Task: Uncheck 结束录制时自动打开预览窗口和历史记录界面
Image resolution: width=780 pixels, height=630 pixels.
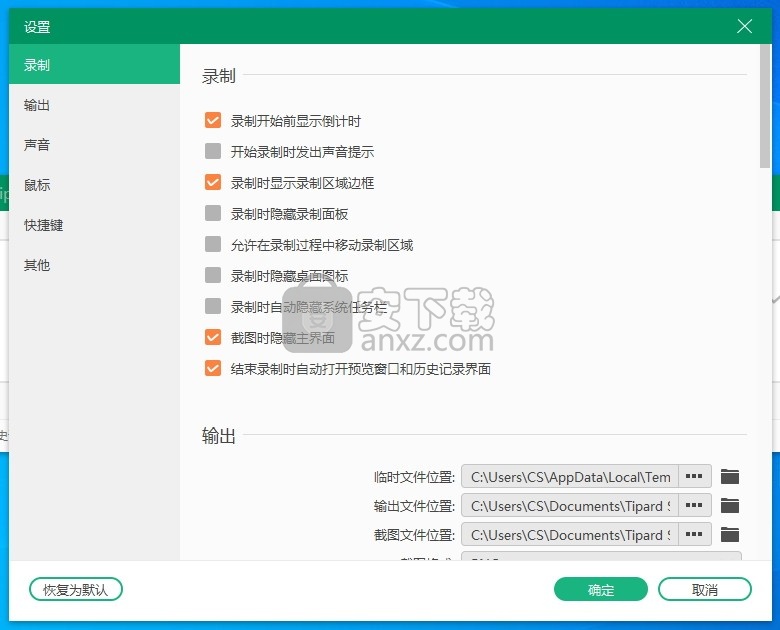Action: pos(213,368)
